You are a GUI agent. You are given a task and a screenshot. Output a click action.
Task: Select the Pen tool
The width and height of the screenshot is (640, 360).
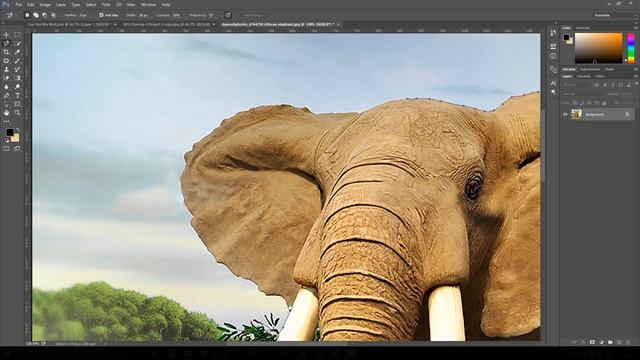(6, 96)
